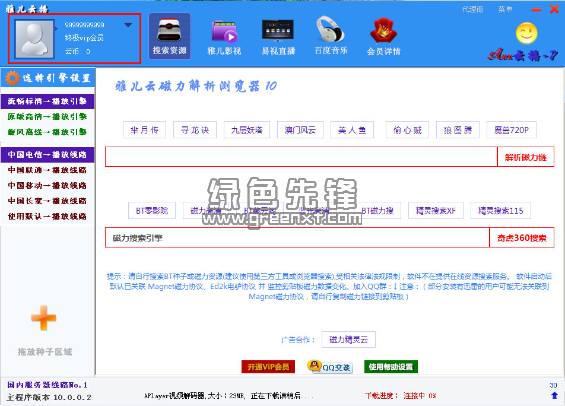Click the 主程序版本 10.0.0.2 text
Viewport: 565px width, 406px height.
(49, 397)
